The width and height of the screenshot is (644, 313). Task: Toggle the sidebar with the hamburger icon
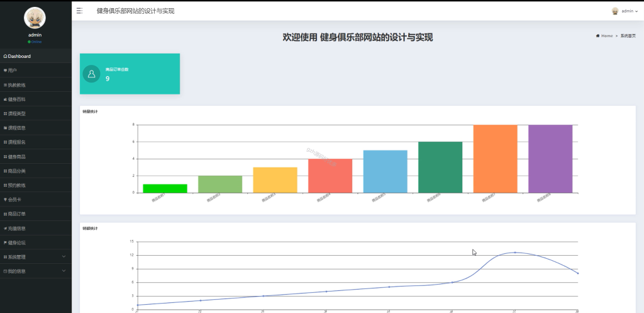(80, 11)
